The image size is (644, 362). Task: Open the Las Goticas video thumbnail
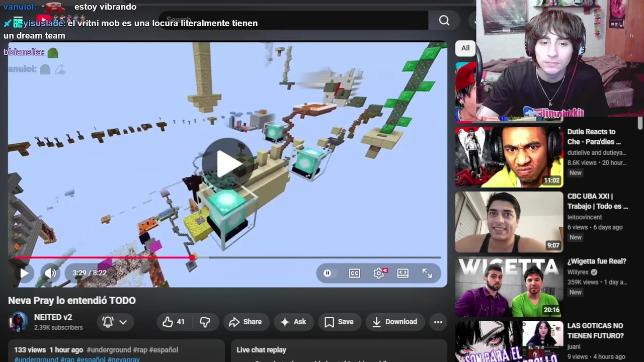[509, 341]
